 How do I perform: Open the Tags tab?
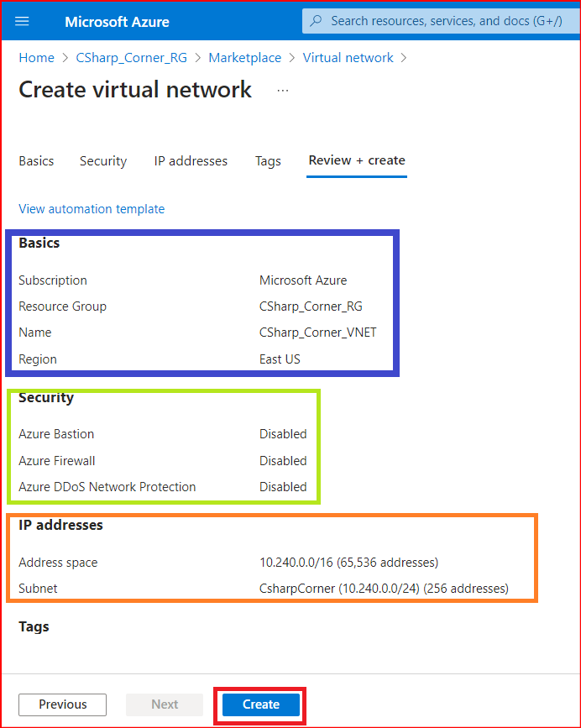(x=268, y=161)
